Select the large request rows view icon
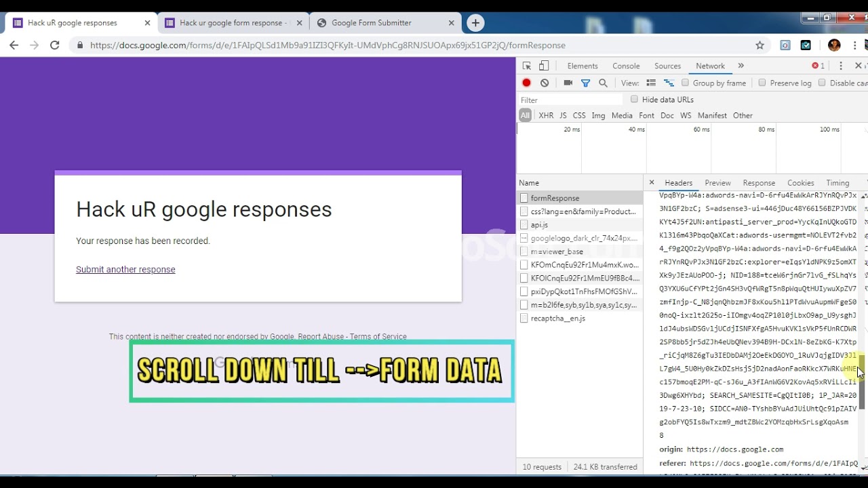The height and width of the screenshot is (488, 868). click(651, 83)
